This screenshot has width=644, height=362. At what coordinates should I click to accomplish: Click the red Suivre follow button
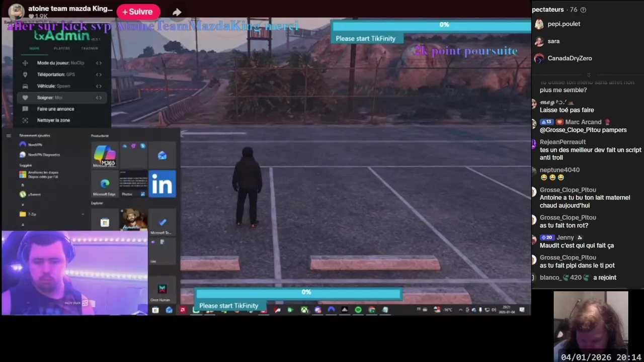pos(138,12)
